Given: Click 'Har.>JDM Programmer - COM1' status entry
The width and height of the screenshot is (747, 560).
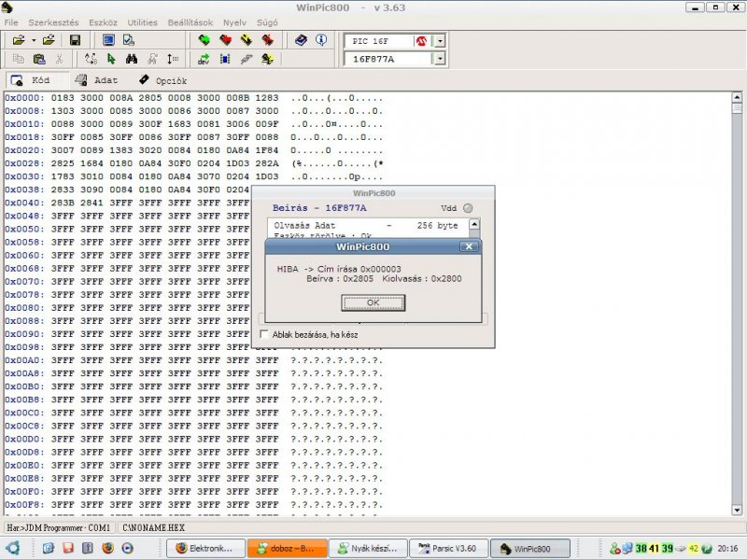Looking at the screenshot, I should [x=59, y=527].
